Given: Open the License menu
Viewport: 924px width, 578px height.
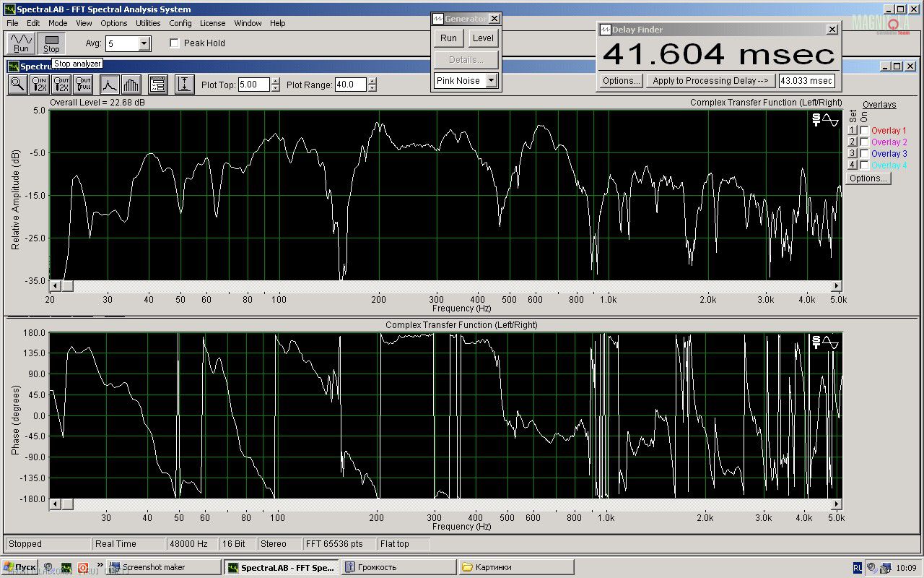Looking at the screenshot, I should pos(212,23).
